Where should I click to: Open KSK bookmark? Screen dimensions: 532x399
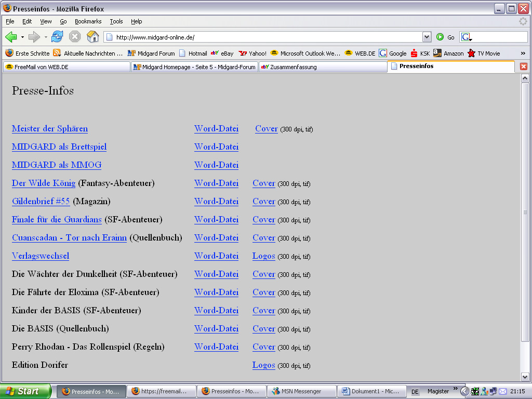(420, 54)
